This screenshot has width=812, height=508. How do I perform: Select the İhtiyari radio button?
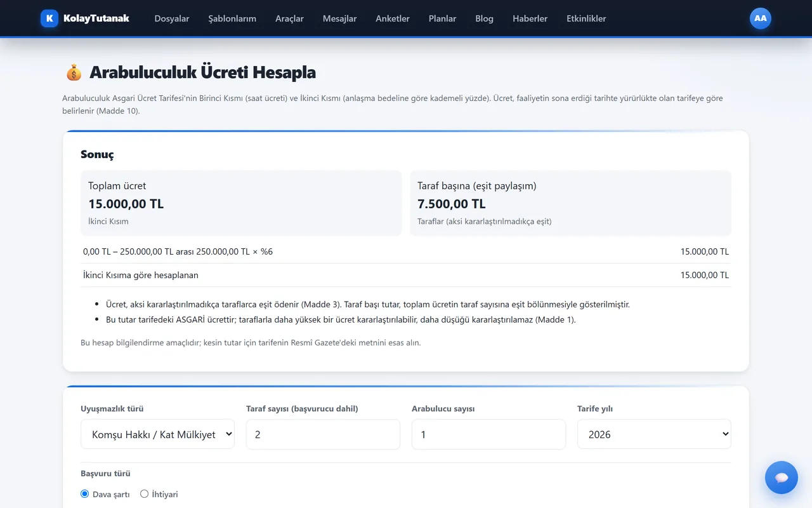pyautogui.click(x=144, y=494)
